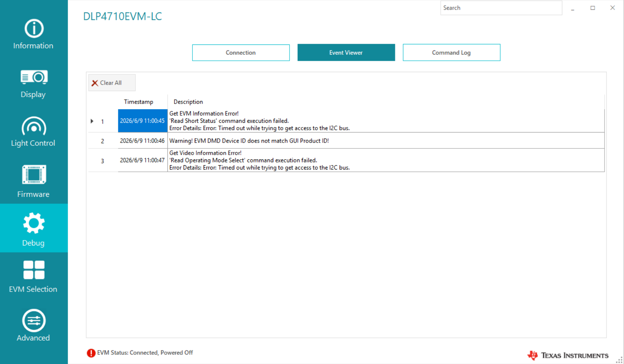This screenshot has width=624, height=364.
Task: Click the Description column header
Action: (x=188, y=102)
